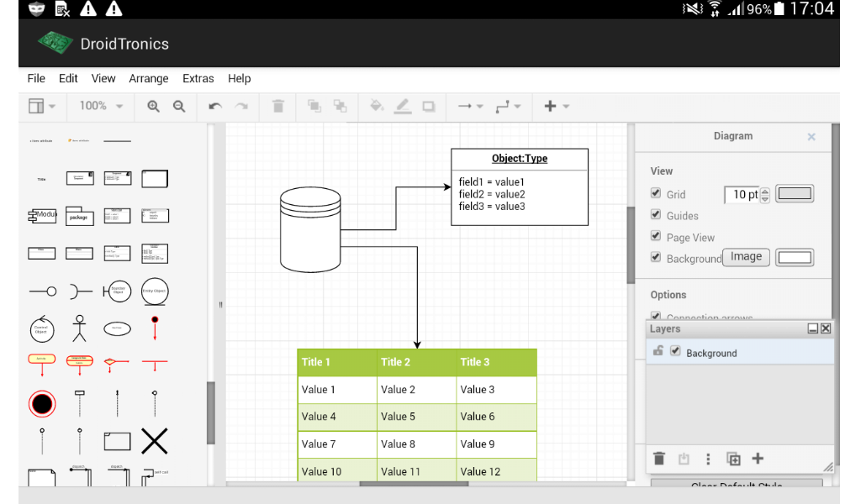The height and width of the screenshot is (504, 861).
Task: Open the zoom level dropdown showing 100%
Action: point(98,107)
